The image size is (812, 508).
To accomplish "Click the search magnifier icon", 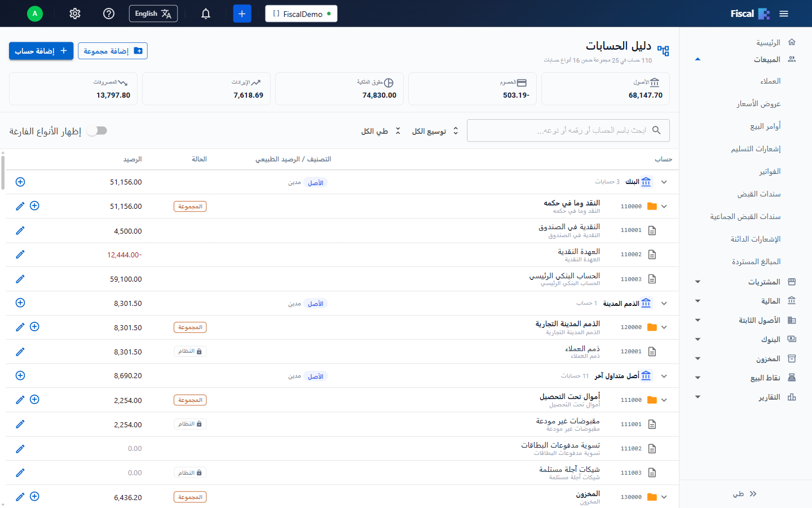I will coord(656,130).
